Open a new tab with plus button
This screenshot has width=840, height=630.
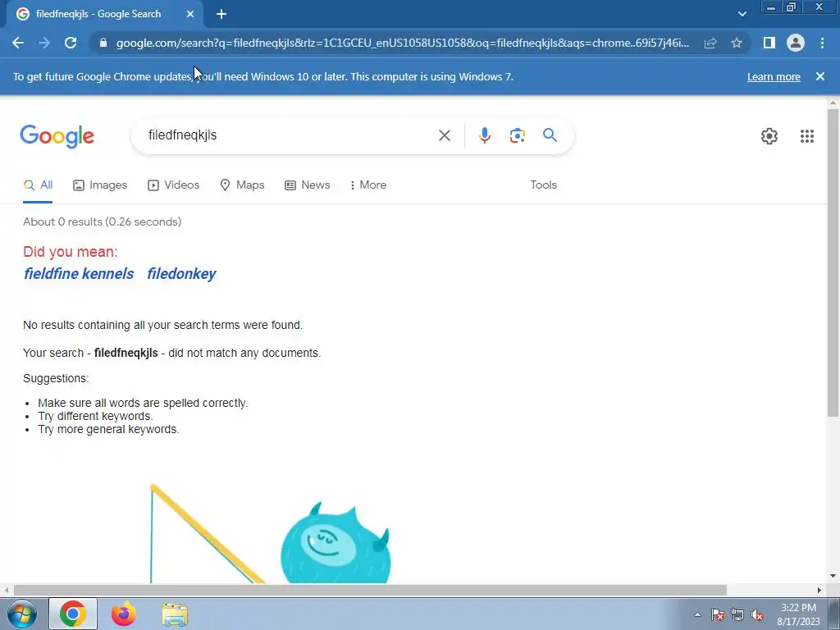(221, 15)
